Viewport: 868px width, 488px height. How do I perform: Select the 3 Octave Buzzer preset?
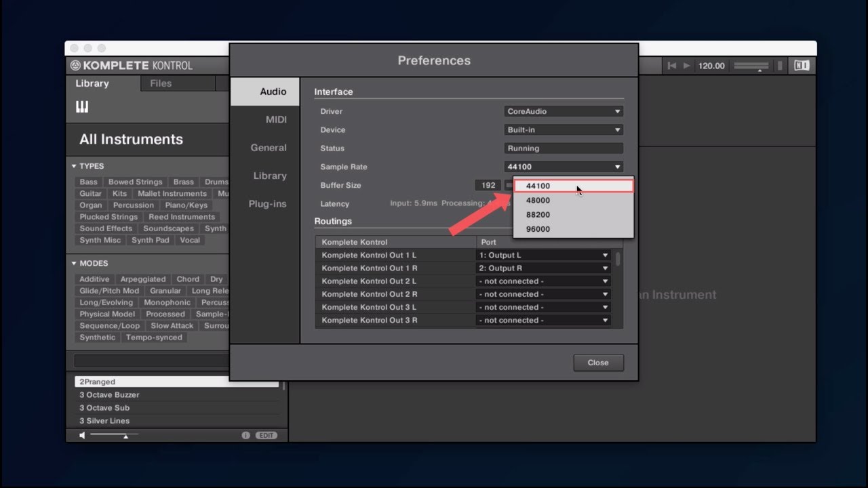176,394
